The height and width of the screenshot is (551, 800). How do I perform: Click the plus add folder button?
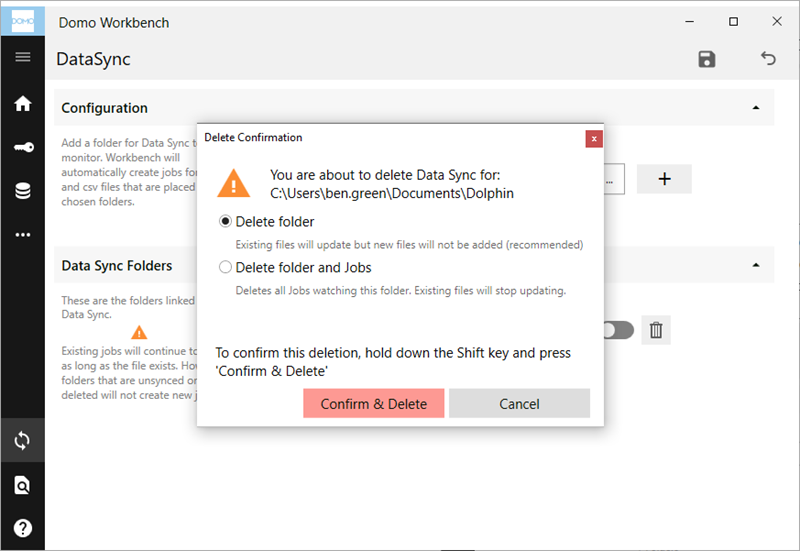pos(664,179)
